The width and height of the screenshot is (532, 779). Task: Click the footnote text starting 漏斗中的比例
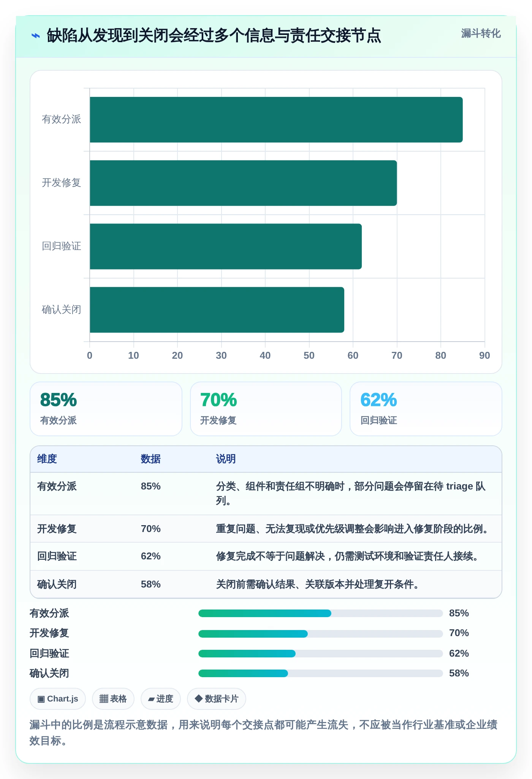coord(264,732)
